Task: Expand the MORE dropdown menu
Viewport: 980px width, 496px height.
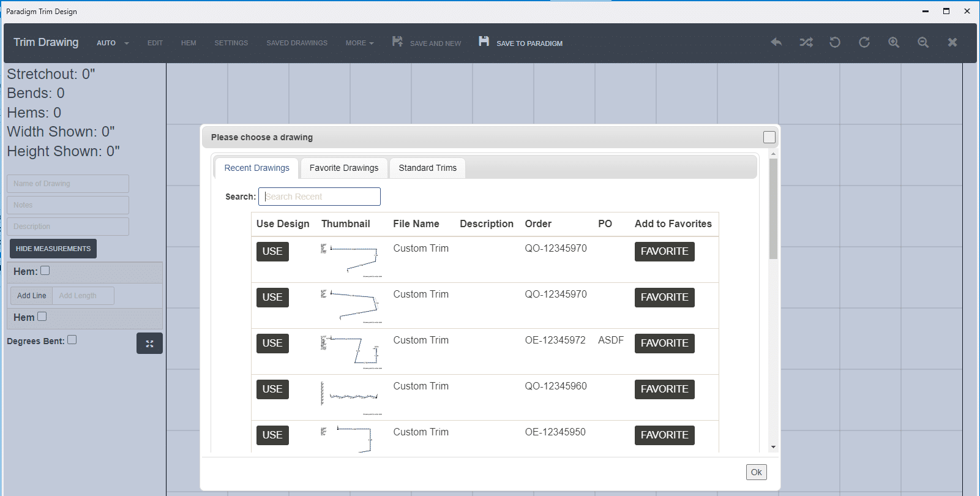Action: 359,43
